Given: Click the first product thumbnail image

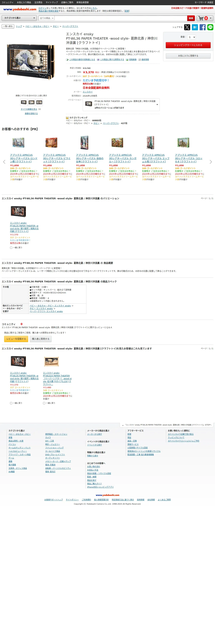Looking at the screenshot, I should pos(24,102).
